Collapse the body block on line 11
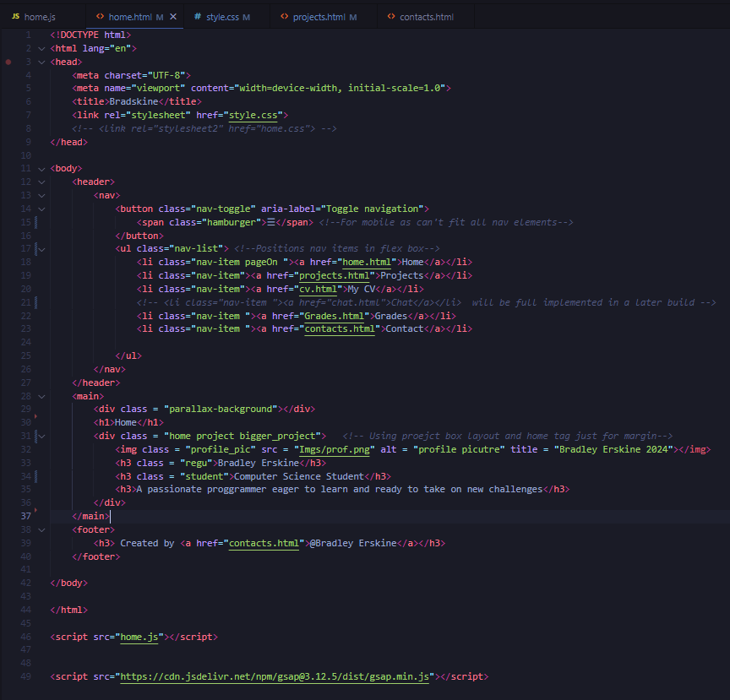This screenshot has width=730, height=700. (41, 168)
